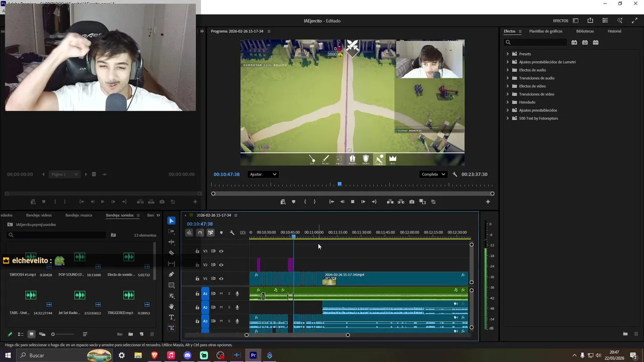Screen dimensions: 644x362
Task: Show hidden project panel tabs chevron
Action: click(158, 215)
